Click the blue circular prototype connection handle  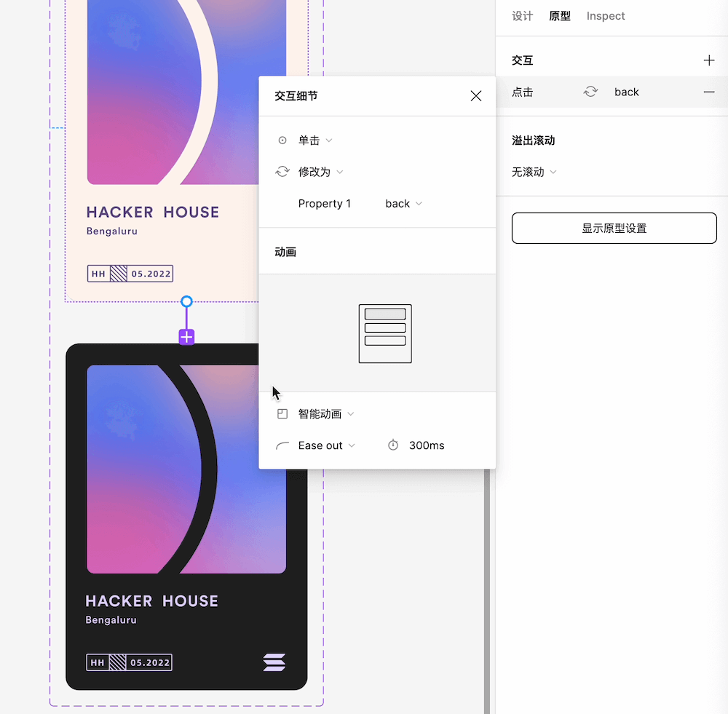pyautogui.click(x=186, y=301)
